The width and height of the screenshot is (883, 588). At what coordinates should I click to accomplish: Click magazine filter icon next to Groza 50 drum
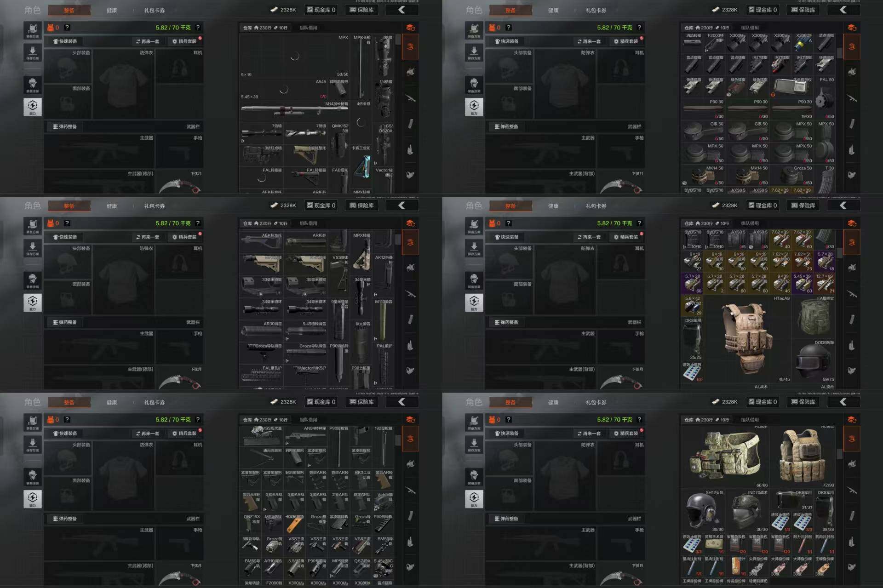[x=852, y=124]
